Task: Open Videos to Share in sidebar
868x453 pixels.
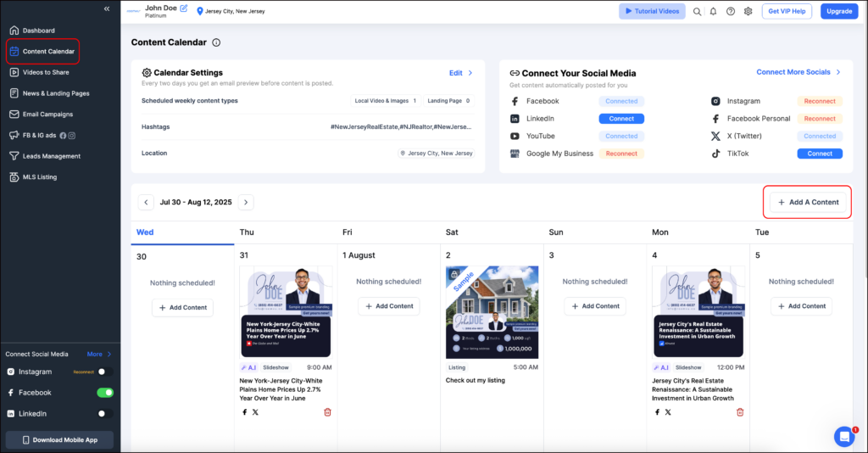Action: 46,72
